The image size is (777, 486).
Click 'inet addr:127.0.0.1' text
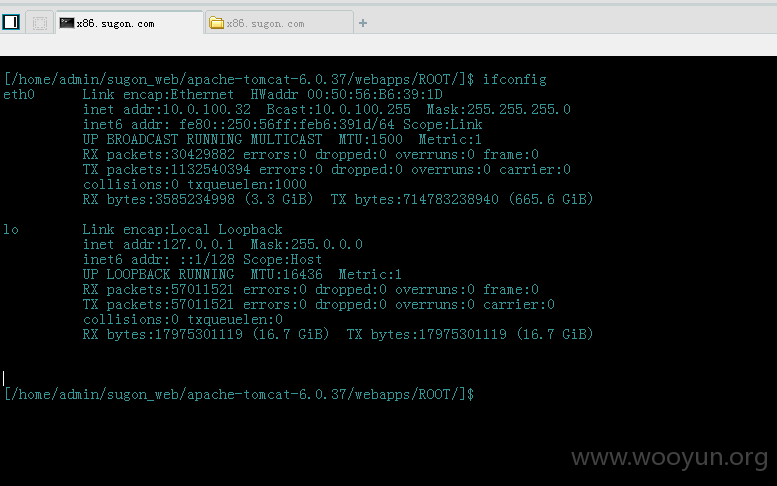[158, 244]
